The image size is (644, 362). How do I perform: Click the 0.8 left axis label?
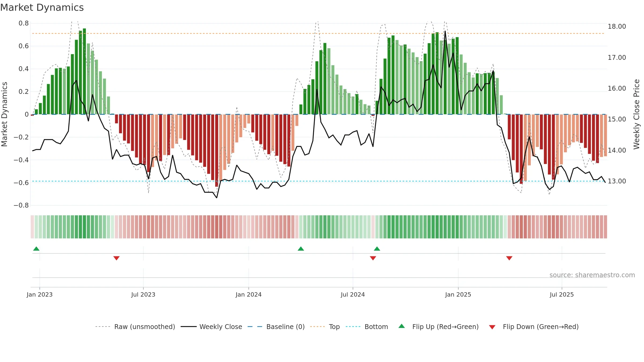pos(24,23)
